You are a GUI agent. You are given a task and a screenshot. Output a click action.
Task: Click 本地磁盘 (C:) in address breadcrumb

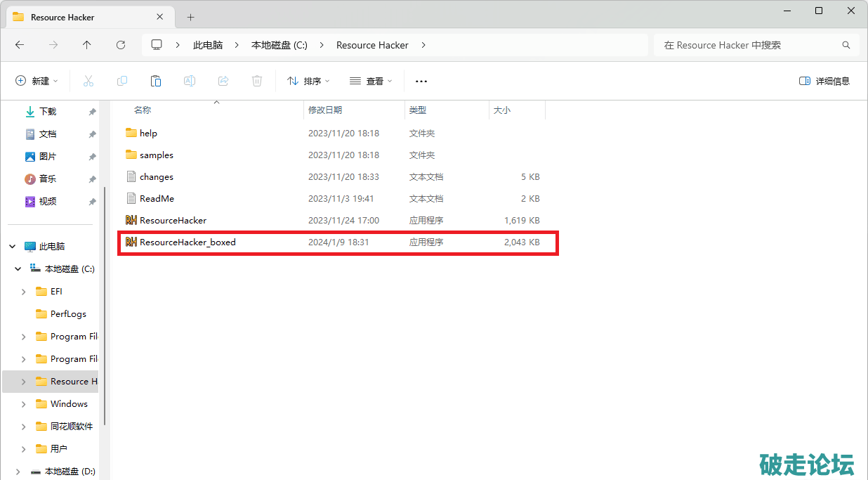click(x=280, y=45)
